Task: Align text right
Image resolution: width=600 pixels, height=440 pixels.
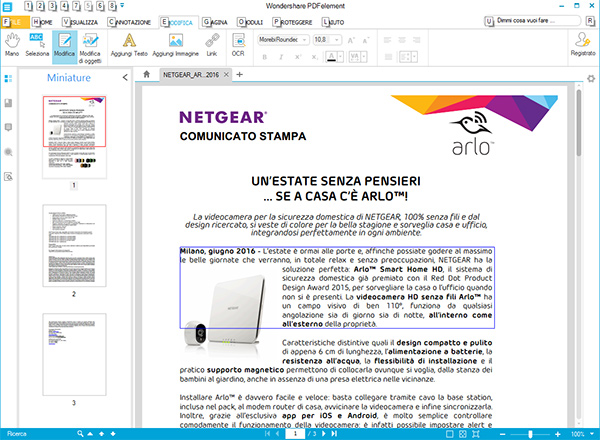Action: [416, 40]
